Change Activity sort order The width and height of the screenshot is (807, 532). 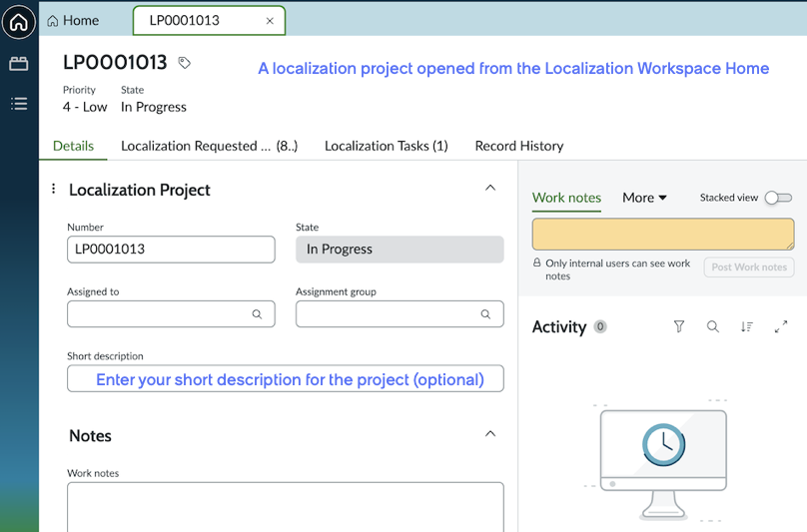pyautogui.click(x=747, y=326)
